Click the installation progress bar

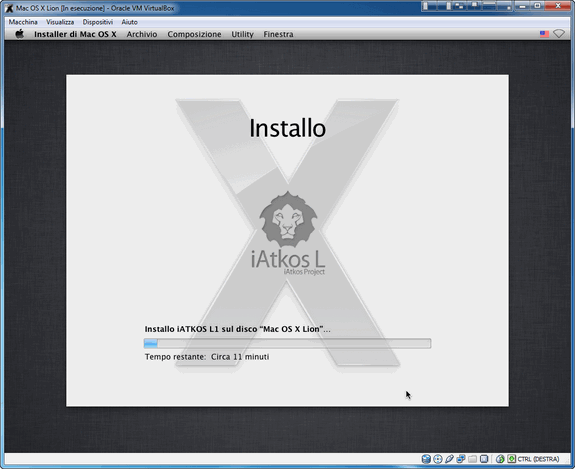tap(288, 343)
